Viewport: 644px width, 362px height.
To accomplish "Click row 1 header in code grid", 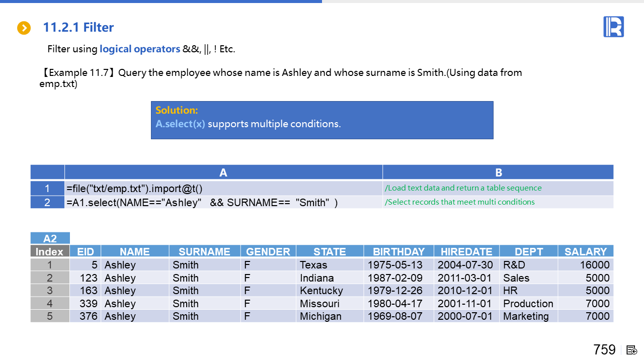I will point(47,189).
